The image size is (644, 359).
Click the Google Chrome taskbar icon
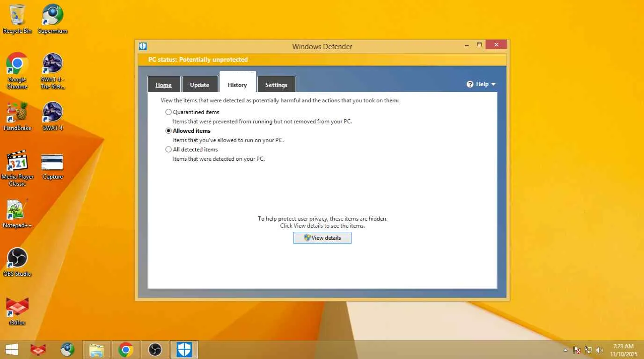point(125,350)
